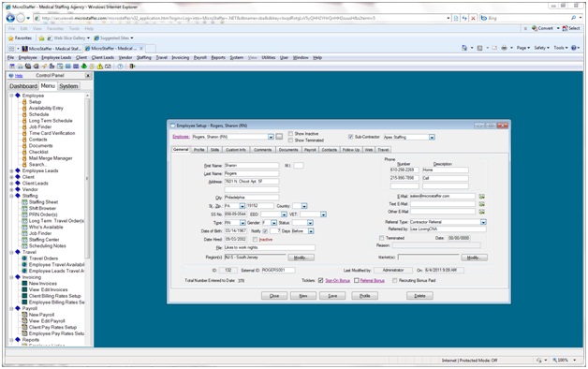Open the Gender dropdown

pyautogui.click(x=274, y=223)
